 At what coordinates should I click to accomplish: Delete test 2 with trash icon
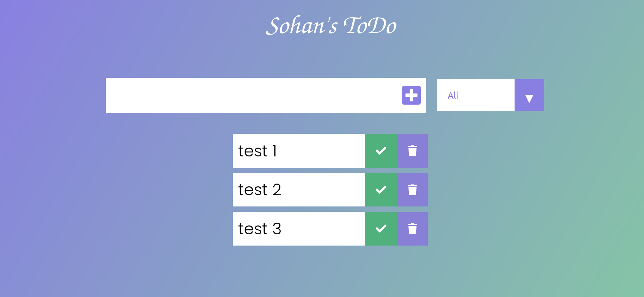point(412,190)
